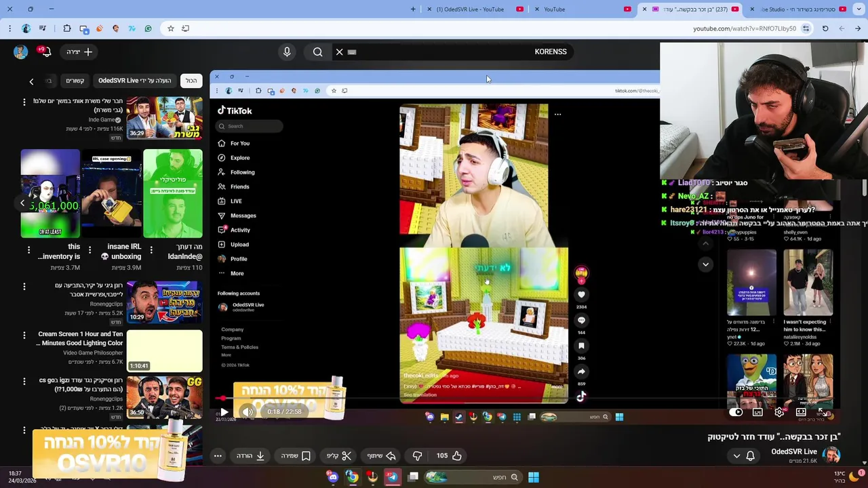This screenshot has height=488, width=868.
Task: Open TikTok comments via the speech bubble icon
Action: pyautogui.click(x=581, y=321)
